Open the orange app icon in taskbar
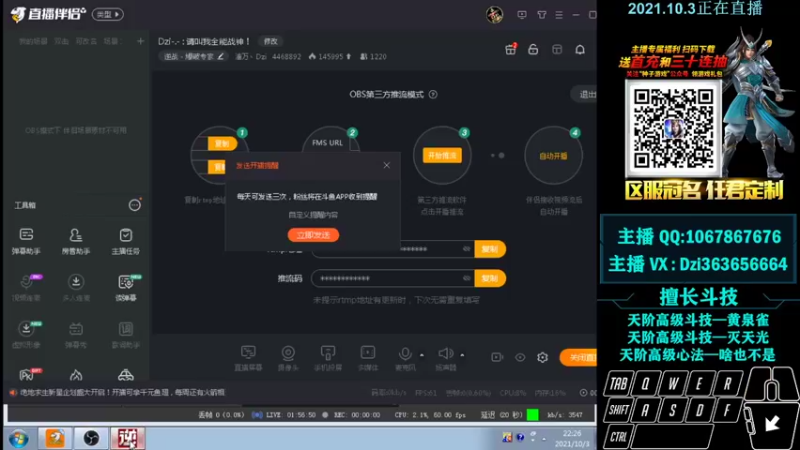The image size is (800, 450). pos(55,438)
